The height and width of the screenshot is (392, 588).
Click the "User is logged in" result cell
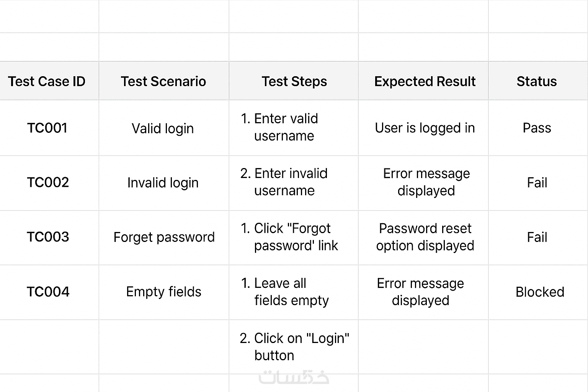pos(425,128)
